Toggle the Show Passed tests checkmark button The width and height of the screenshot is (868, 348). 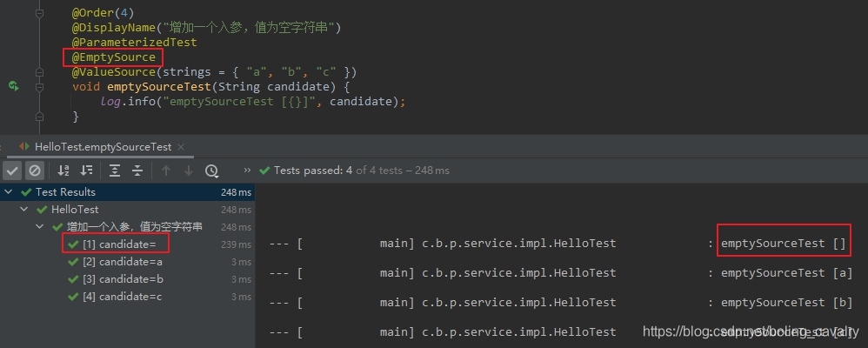pos(11,171)
